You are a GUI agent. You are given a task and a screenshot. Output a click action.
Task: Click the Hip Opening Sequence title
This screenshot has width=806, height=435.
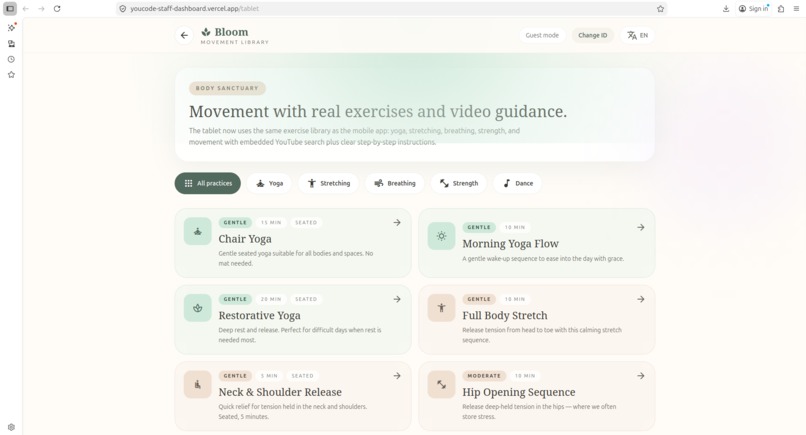coord(519,392)
